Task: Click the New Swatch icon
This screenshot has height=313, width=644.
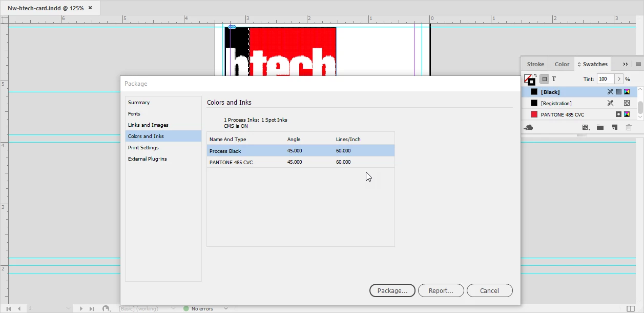Action: (x=614, y=127)
